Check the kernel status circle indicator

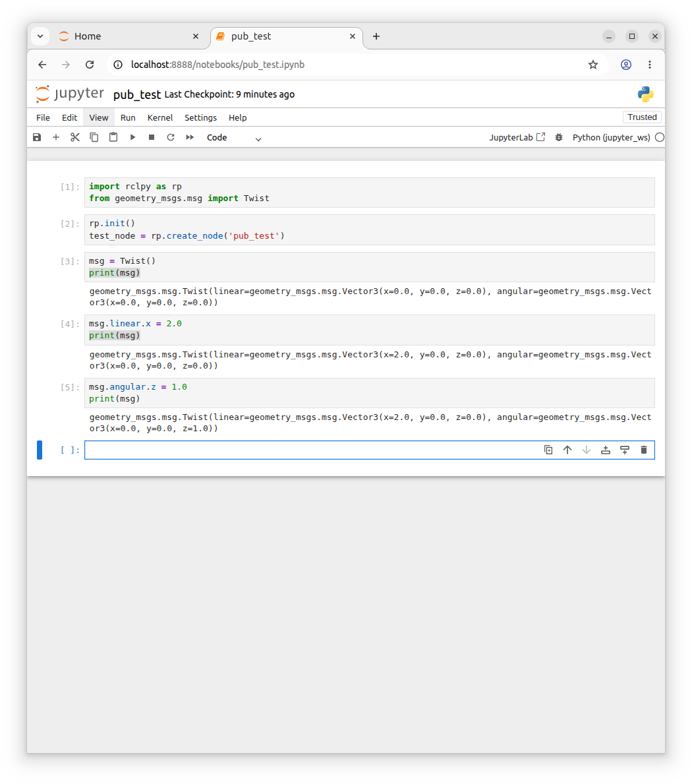coord(660,138)
